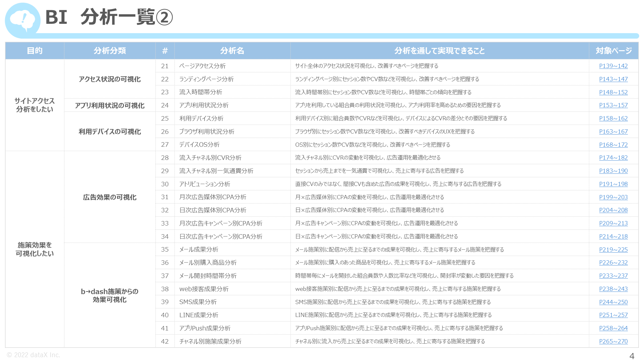Image resolution: width=644 pixels, height=362 pixels.
Task: Select analysis name 日次広告媒体別CPA分析
Action: pos(213,210)
